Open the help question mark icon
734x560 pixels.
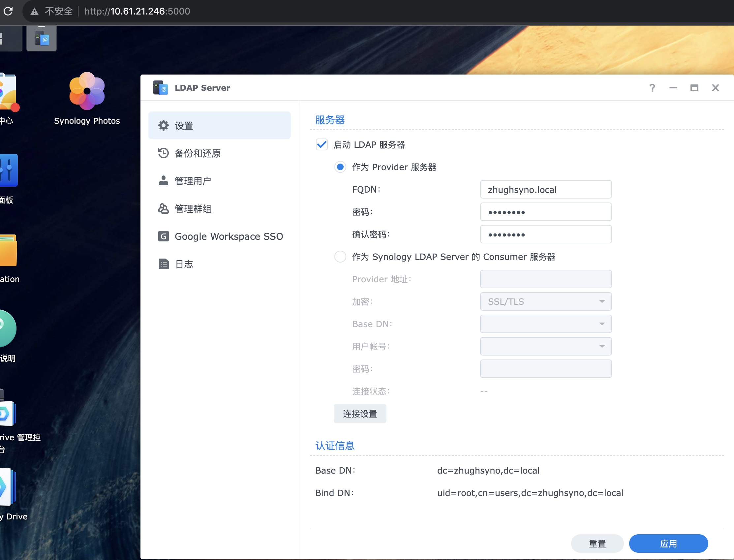pos(652,88)
